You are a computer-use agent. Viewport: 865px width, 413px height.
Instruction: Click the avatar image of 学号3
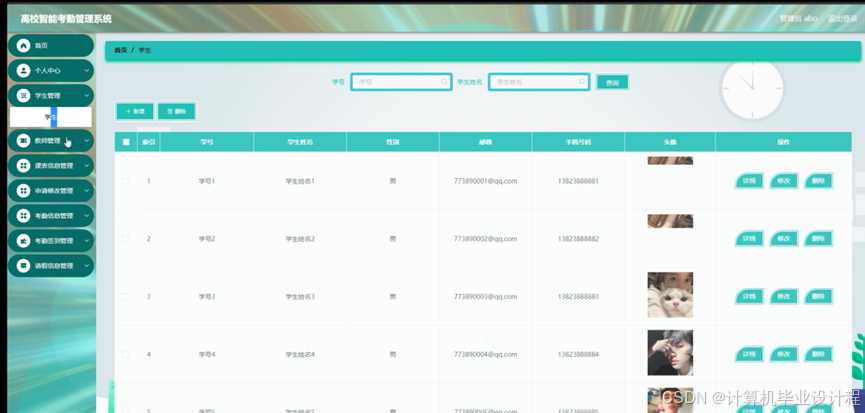point(670,295)
